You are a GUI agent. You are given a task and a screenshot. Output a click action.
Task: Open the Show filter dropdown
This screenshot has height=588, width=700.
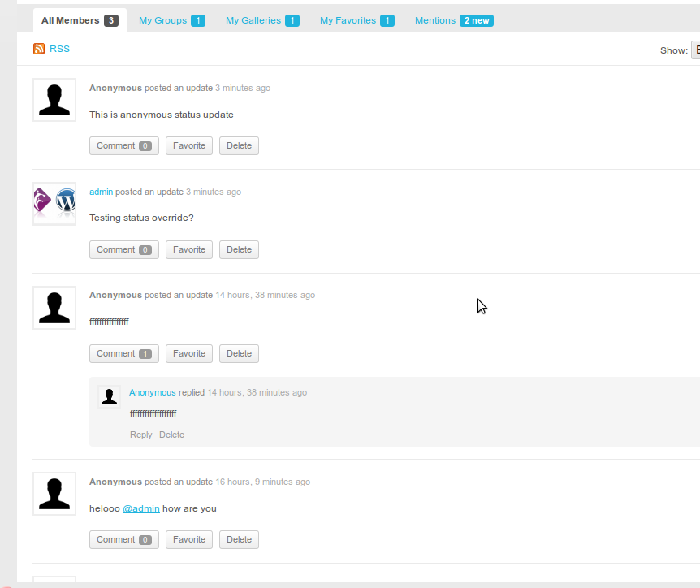[696, 50]
